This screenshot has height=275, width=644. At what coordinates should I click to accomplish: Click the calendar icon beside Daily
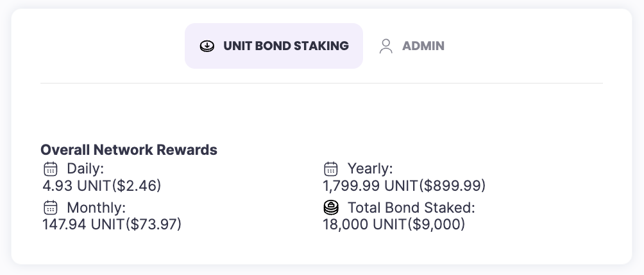pos(51,169)
